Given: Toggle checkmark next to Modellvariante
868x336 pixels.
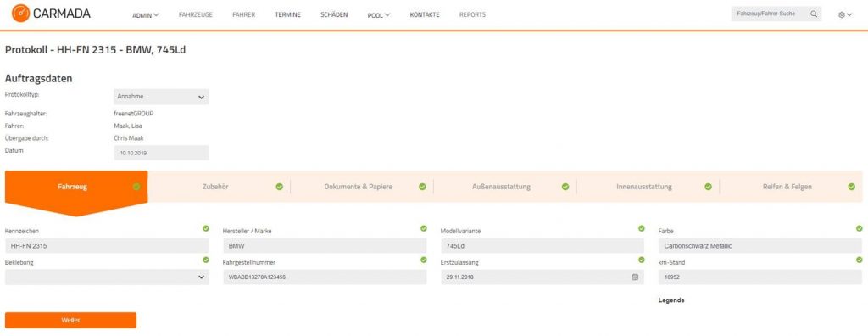Looking at the screenshot, I should [641, 228].
